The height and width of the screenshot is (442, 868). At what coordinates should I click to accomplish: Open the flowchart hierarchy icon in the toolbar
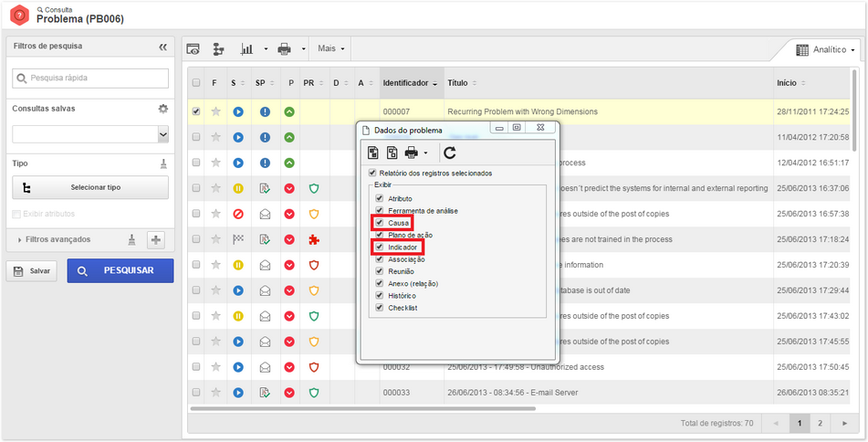pos(219,49)
